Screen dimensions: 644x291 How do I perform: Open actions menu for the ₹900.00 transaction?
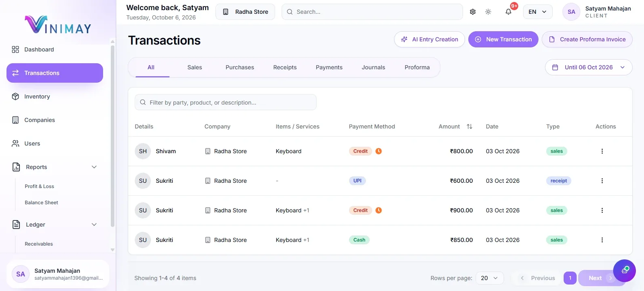pyautogui.click(x=602, y=210)
